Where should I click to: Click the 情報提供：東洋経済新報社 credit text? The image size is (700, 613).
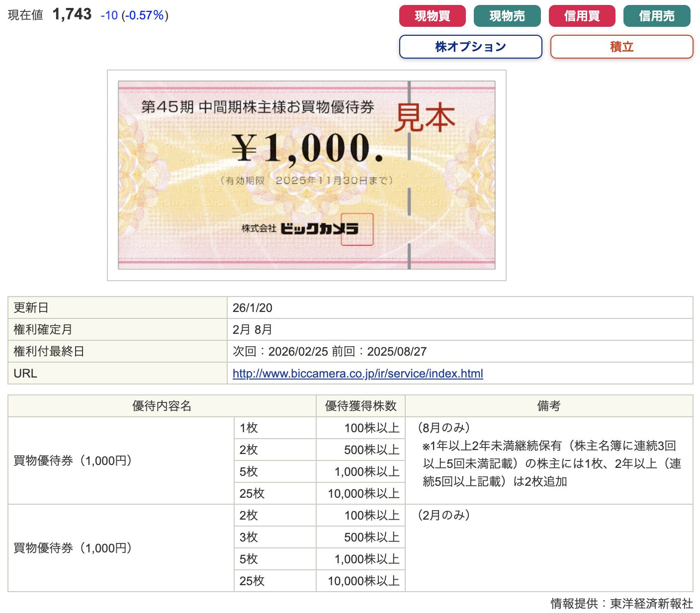(621, 604)
